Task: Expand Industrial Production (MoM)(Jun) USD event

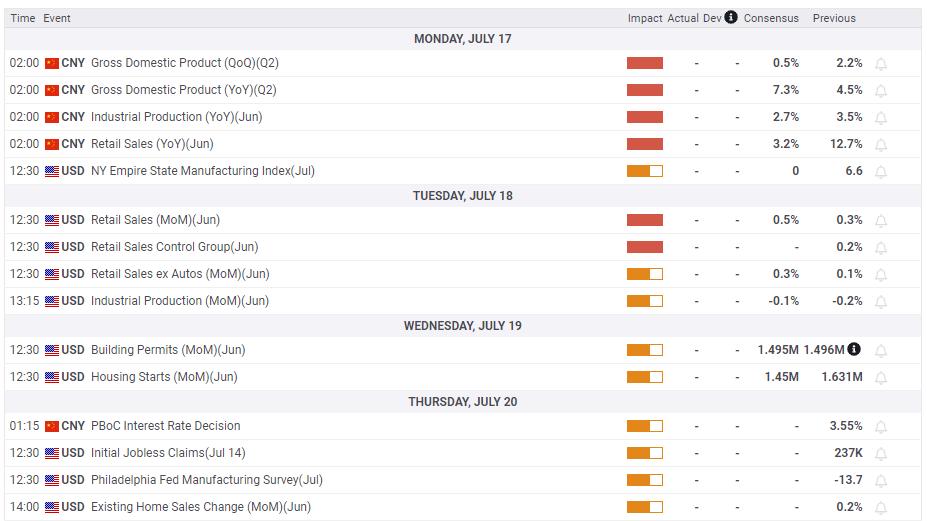Action: coord(180,301)
